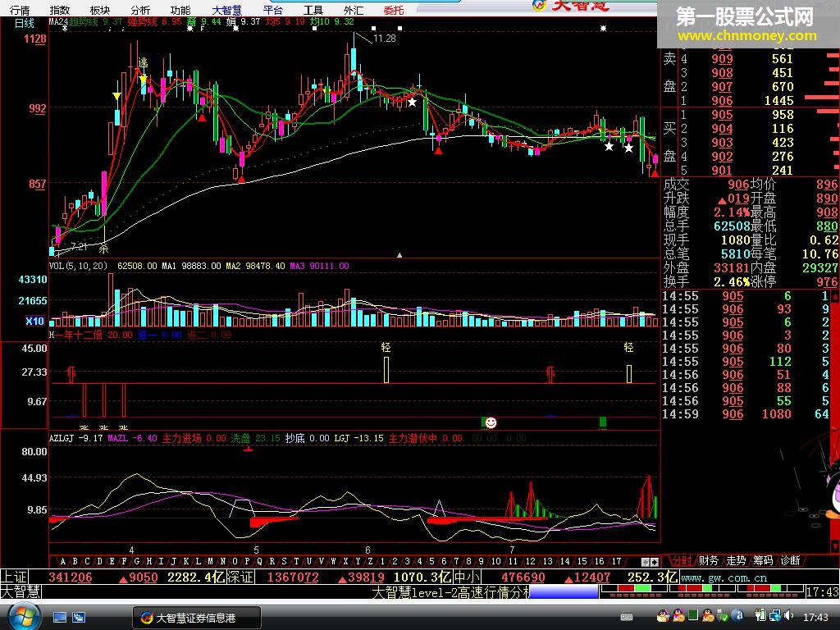This screenshot has width=840, height=630.
Task: Select bottom tab labeled 10
Action: coord(496,561)
